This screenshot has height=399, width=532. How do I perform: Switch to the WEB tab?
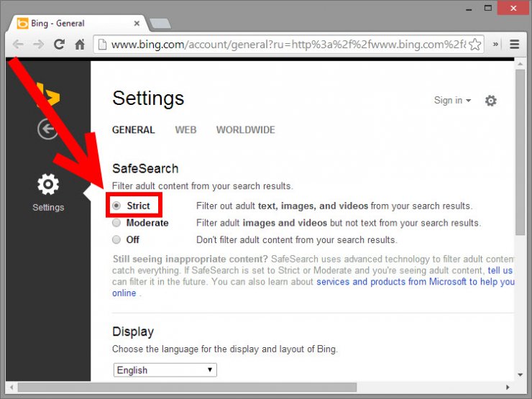tap(185, 130)
